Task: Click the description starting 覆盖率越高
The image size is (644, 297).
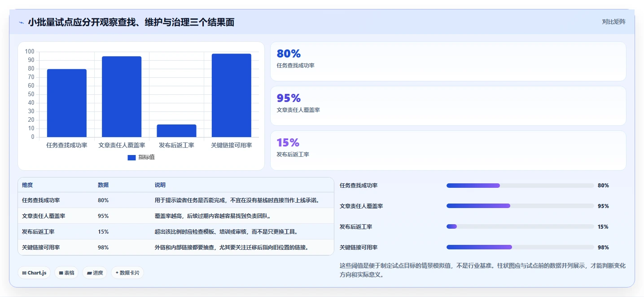Action: tap(213, 216)
